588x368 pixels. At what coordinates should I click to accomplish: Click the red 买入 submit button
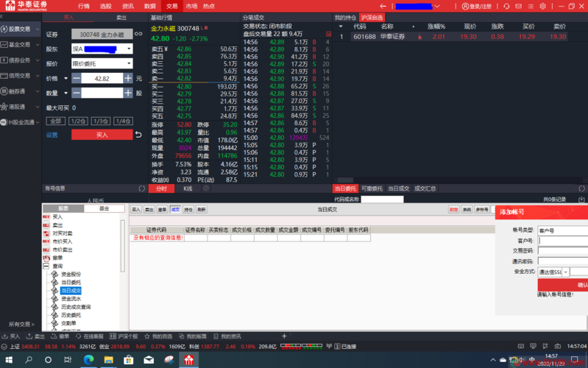click(102, 135)
